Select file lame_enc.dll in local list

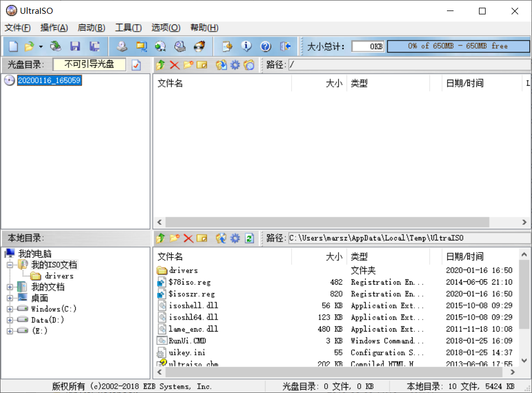[193, 329]
